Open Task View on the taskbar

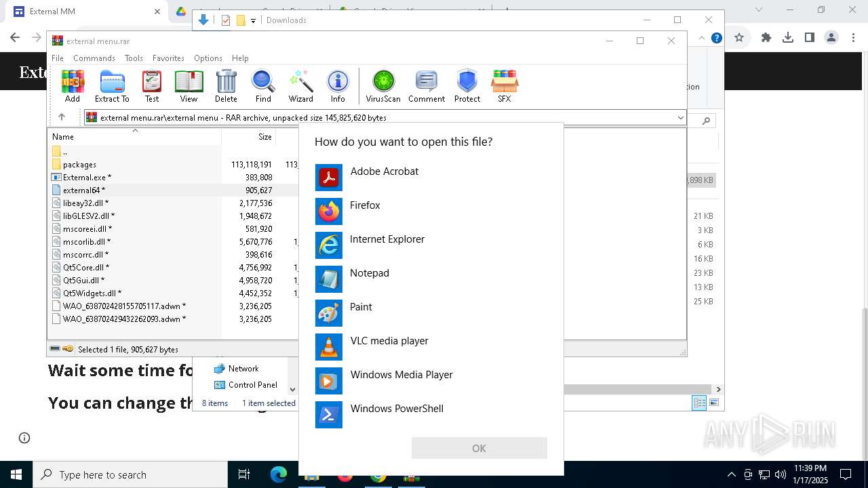244,474
